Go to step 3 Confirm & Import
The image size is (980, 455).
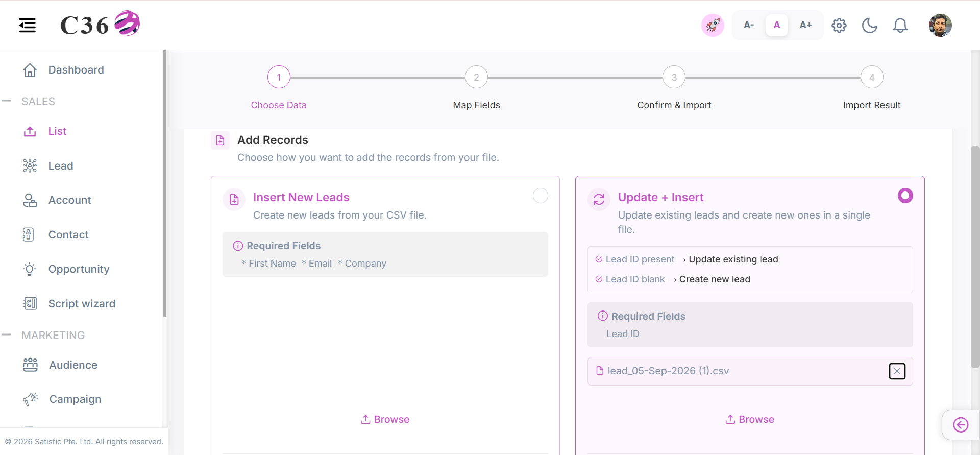click(x=674, y=77)
